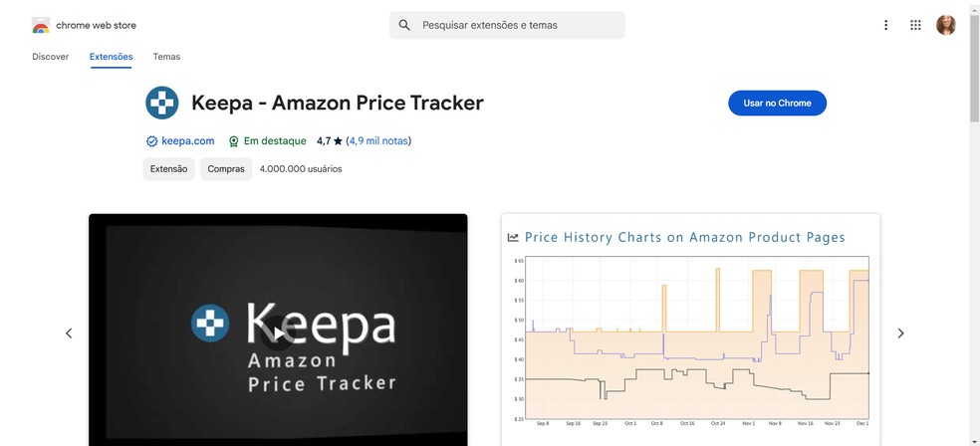This screenshot has width=980, height=446.
Task: Open the user profile avatar
Action: tap(946, 25)
